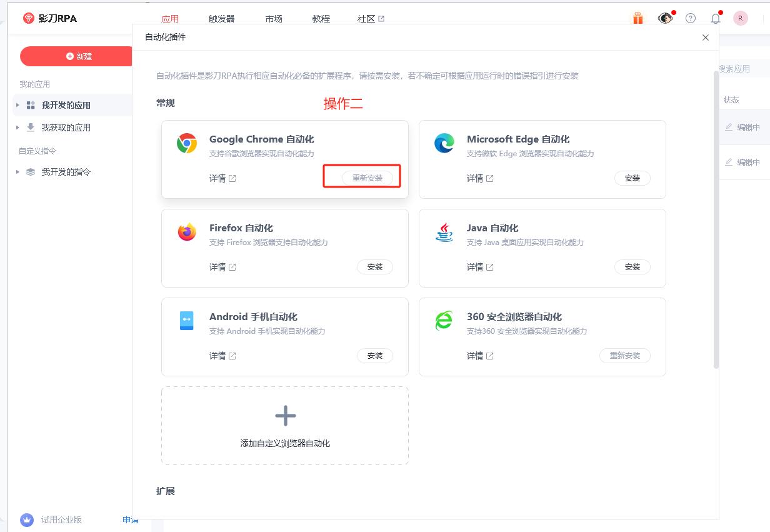
Task: Click the external link icon next to Edge 详情
Action: (490, 178)
